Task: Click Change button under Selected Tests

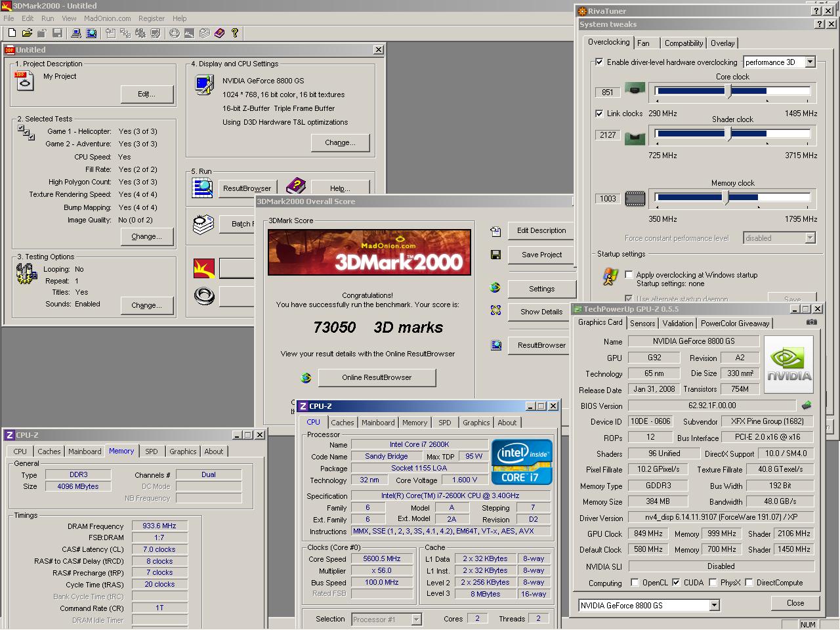Action: [146, 236]
